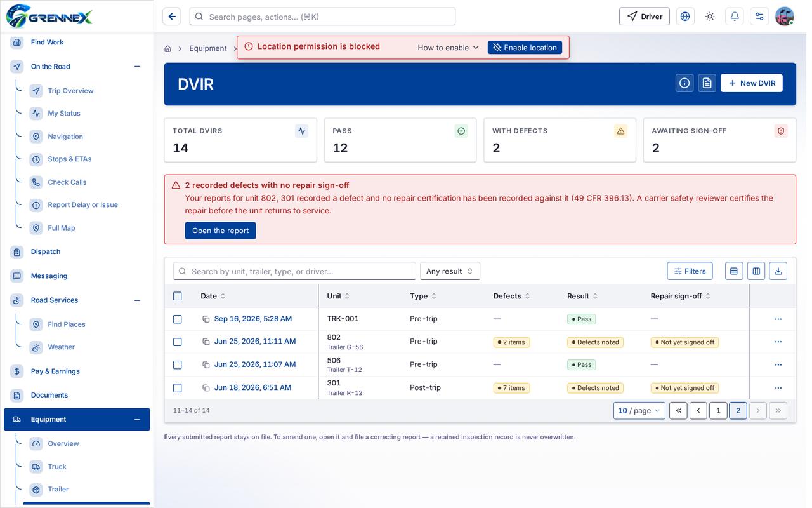
Task: Open Check Calls in the sidebar
Action: pos(67,182)
